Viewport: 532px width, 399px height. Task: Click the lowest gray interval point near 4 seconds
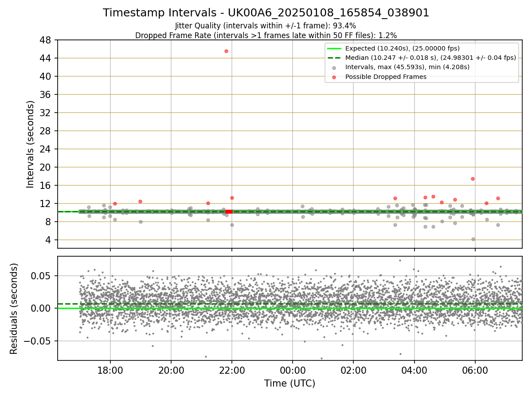click(x=473, y=239)
